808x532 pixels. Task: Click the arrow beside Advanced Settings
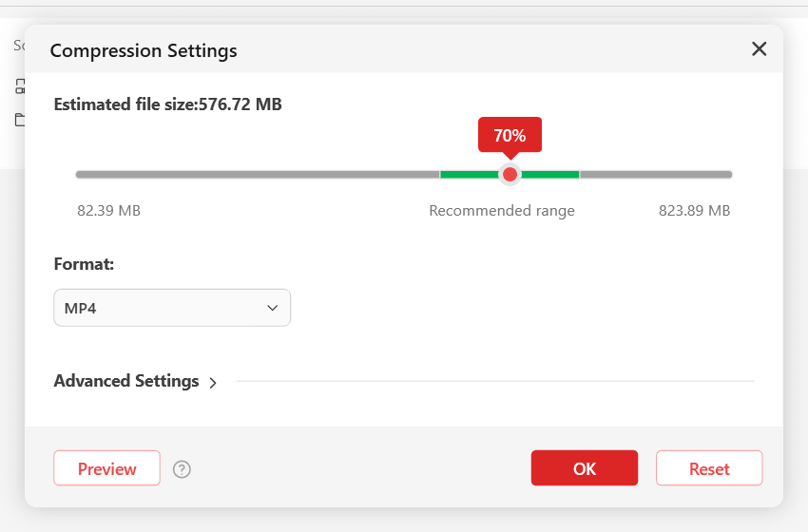click(x=213, y=383)
